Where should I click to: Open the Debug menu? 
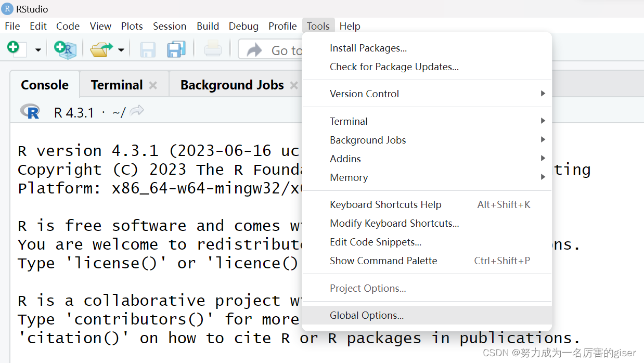tap(243, 26)
